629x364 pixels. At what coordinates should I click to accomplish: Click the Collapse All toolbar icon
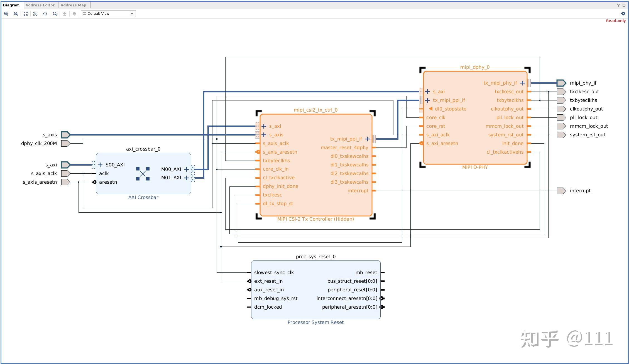pyautogui.click(x=65, y=14)
